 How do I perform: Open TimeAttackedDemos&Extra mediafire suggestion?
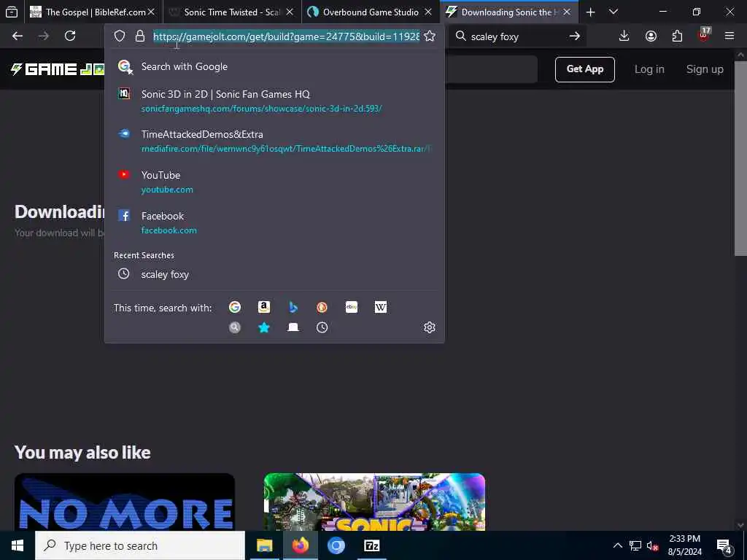(x=274, y=141)
